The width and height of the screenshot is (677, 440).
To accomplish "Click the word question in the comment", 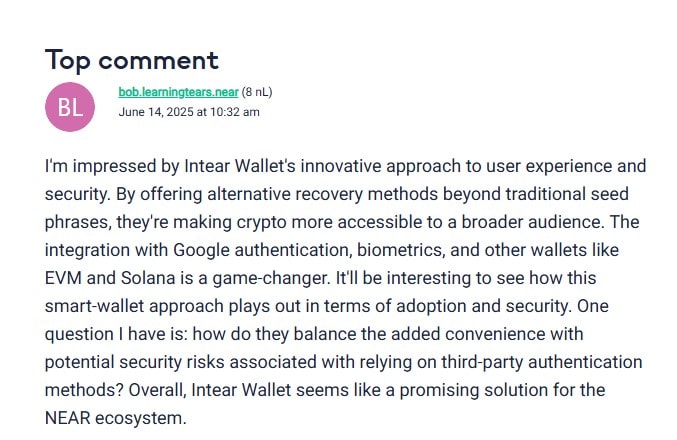I will click(x=79, y=334).
